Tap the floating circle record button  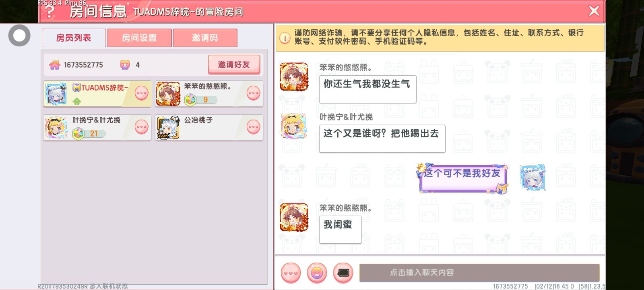click(x=19, y=35)
